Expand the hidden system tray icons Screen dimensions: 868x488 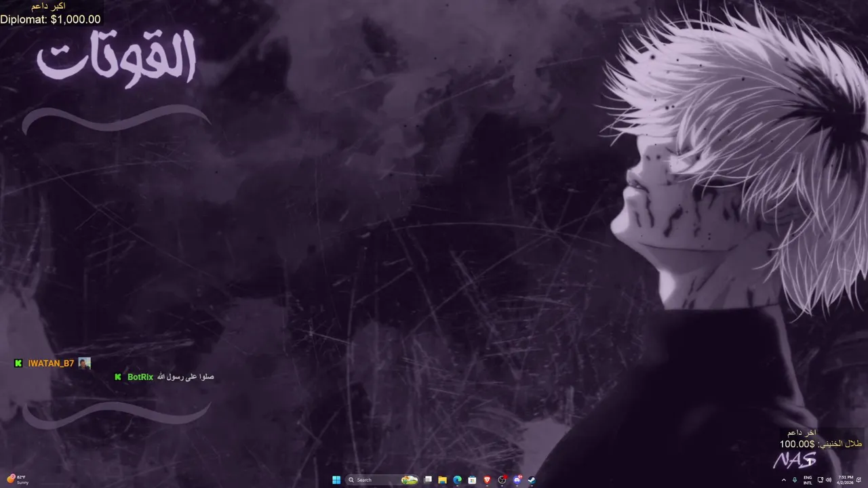[784, 480]
